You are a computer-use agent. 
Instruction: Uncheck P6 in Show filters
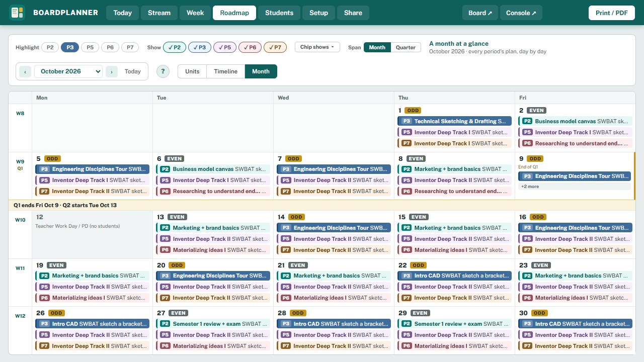tap(250, 47)
